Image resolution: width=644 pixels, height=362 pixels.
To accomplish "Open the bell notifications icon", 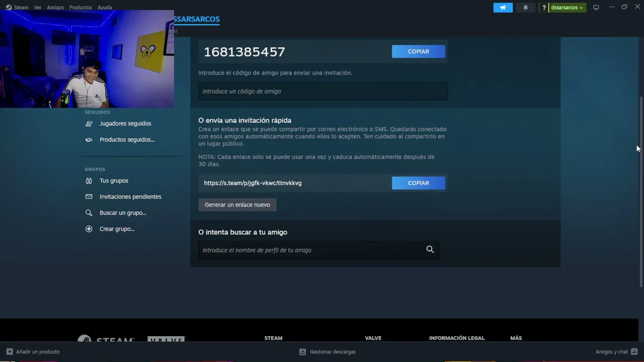I will pos(526,8).
